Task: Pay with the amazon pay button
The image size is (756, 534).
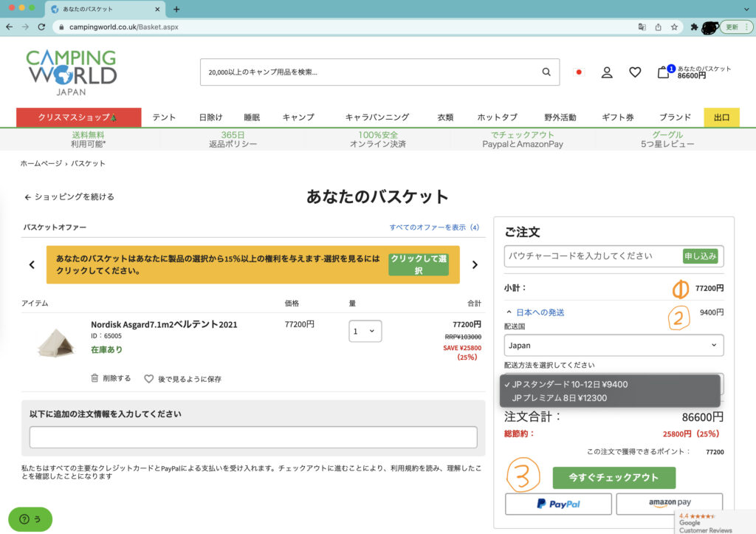Action: 670,503
